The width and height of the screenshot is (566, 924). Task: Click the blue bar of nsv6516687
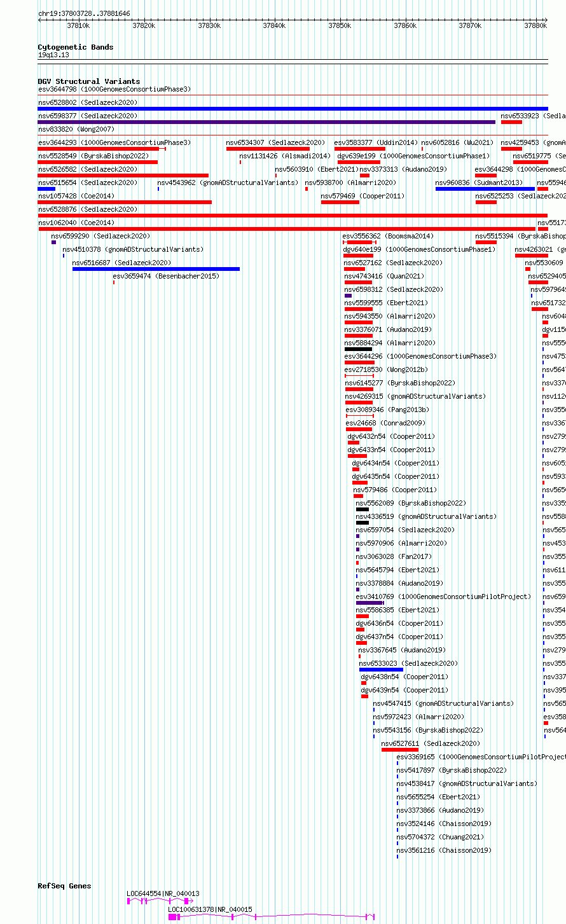[x=156, y=269]
